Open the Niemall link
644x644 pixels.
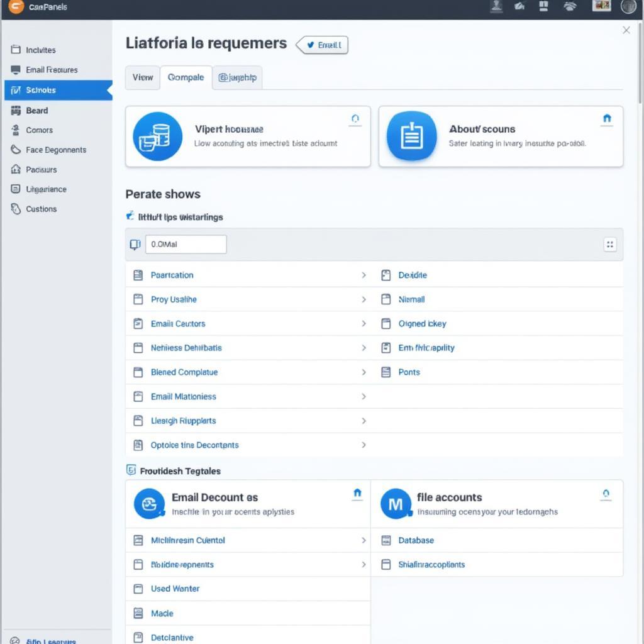411,299
